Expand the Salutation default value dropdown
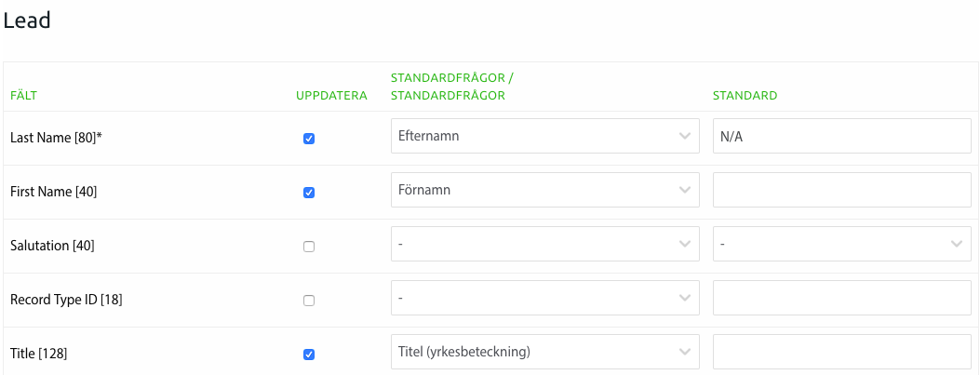The height and width of the screenshot is (375, 980). coord(841,244)
